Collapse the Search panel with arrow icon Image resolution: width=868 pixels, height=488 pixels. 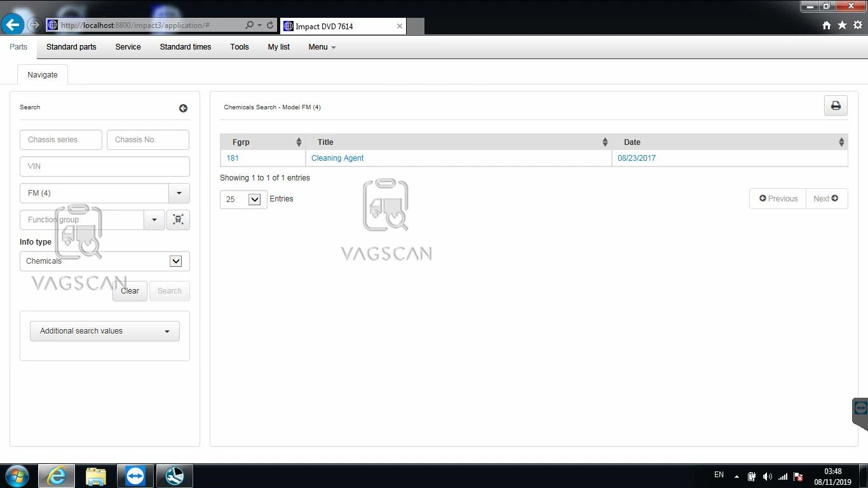(183, 108)
